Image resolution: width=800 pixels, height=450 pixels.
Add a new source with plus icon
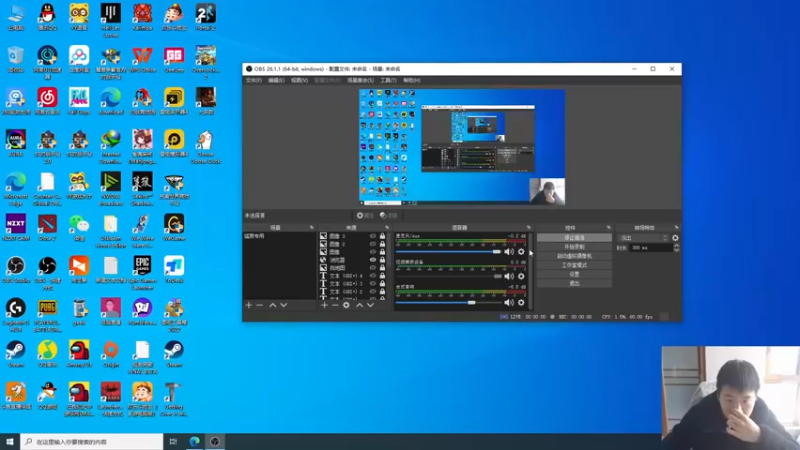tap(324, 305)
